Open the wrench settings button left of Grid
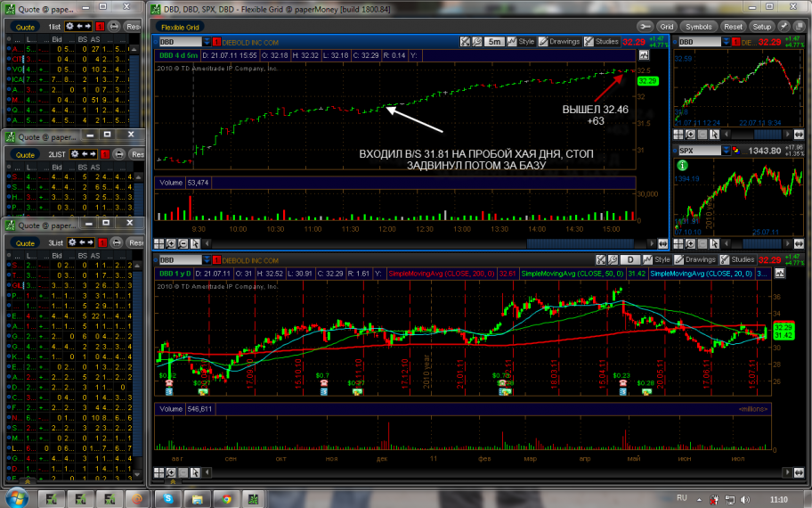Viewport: 812px width, 508px height. 645,27
